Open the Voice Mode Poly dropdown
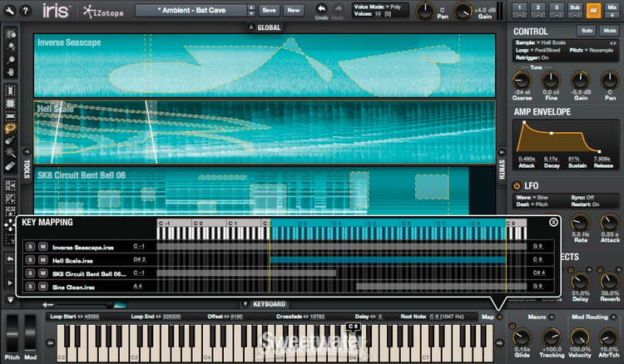 [394, 7]
